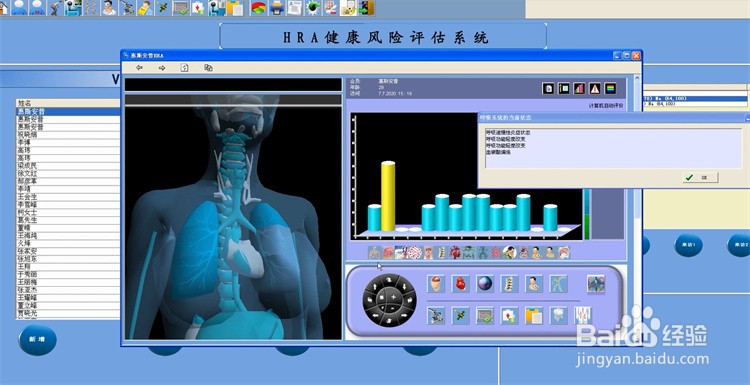Select the spine thumbnail below chart
750x385 pixels.
442,253
